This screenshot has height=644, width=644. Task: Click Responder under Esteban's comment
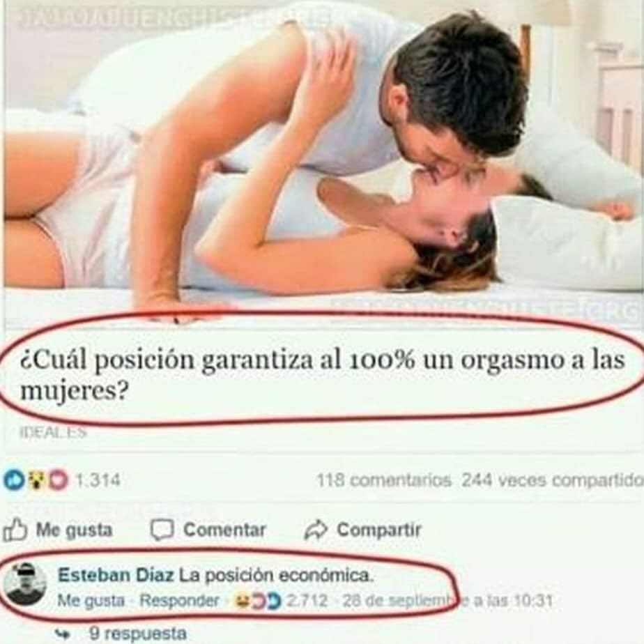point(180,601)
